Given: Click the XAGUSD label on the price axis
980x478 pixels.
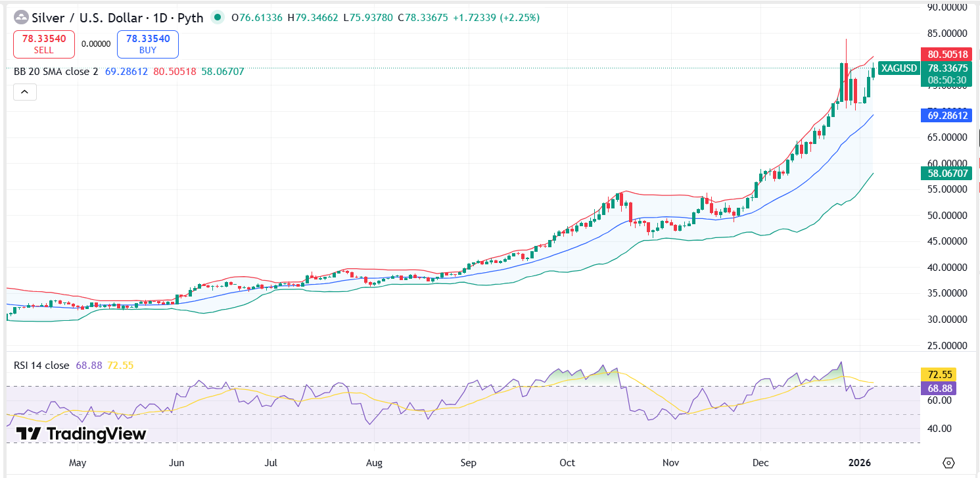Looking at the screenshot, I should tap(898, 68).
